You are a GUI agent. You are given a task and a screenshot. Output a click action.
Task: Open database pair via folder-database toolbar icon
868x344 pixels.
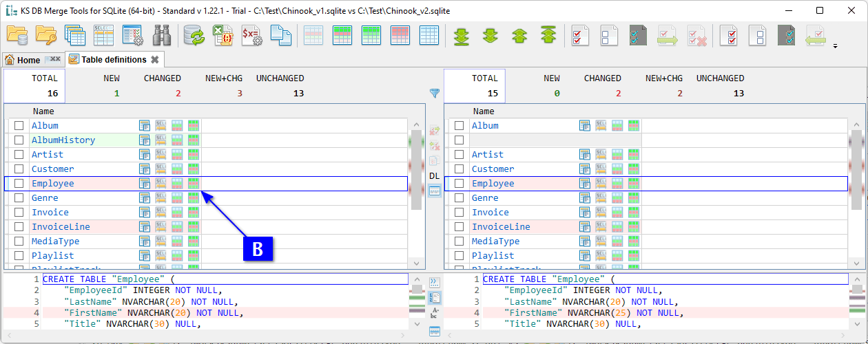point(17,34)
